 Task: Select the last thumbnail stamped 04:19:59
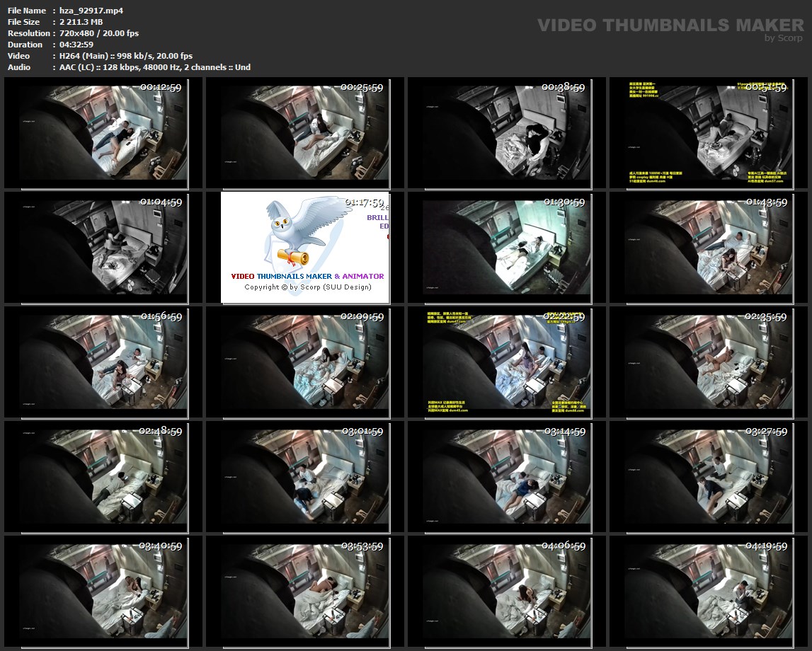tap(709, 591)
